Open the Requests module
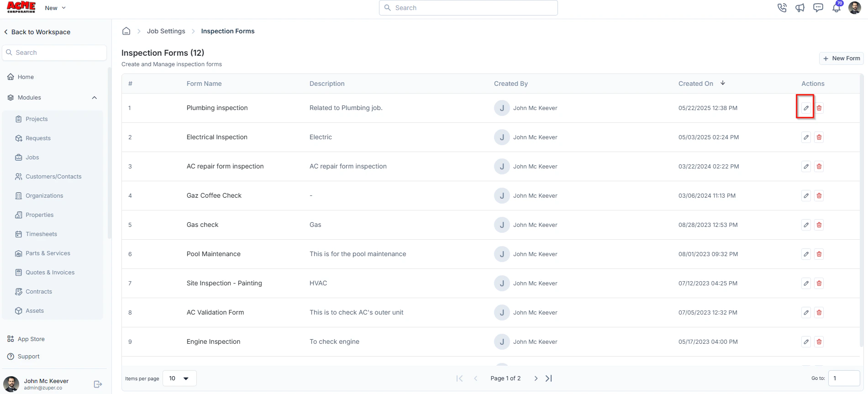Viewport: 868px width, 394px height. pyautogui.click(x=38, y=138)
